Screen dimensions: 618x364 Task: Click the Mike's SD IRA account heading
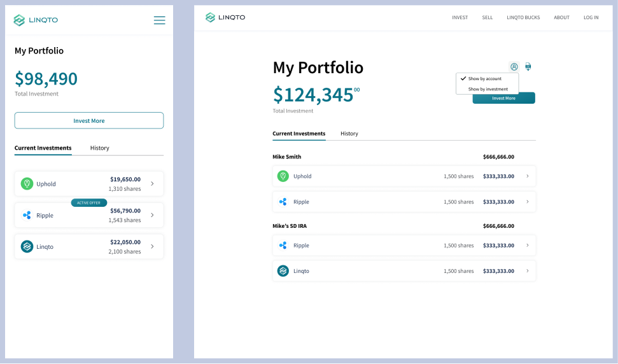pos(290,226)
